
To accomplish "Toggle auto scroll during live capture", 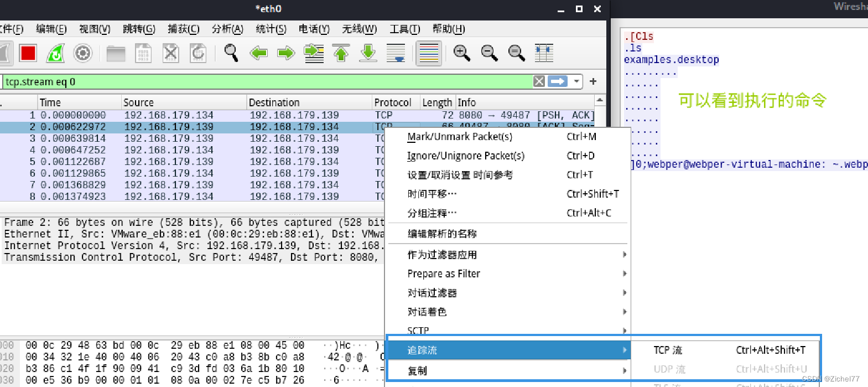I will pos(396,53).
